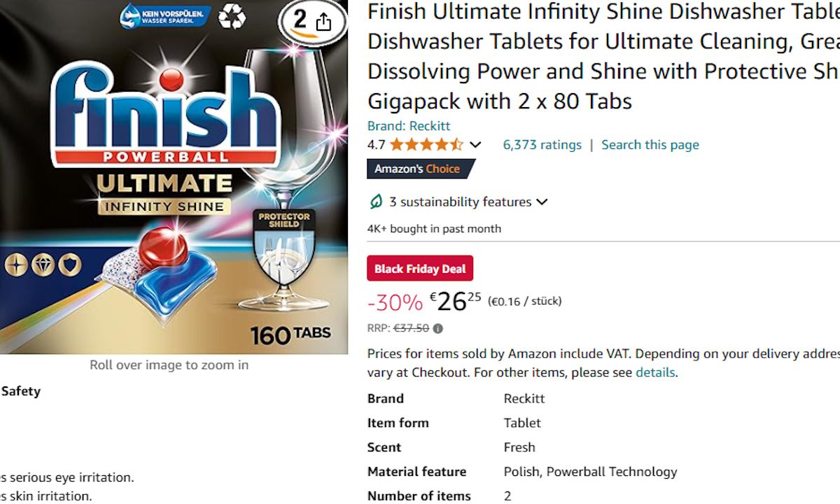
Task: Open the 6,373 ratings link
Action: point(542,145)
